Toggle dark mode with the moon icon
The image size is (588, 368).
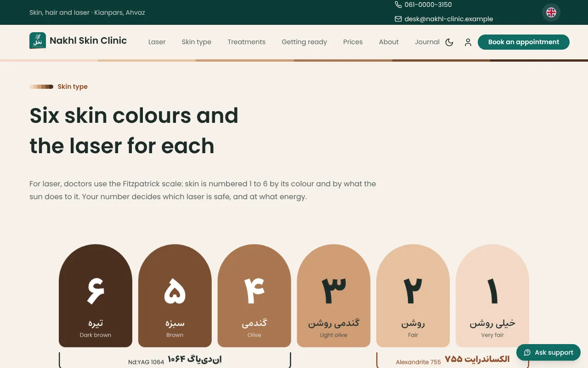449,42
